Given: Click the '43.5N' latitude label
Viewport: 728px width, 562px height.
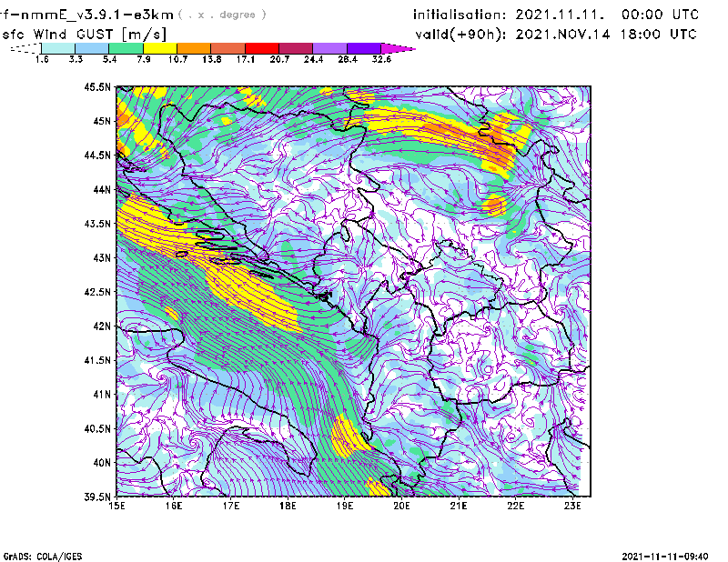Looking at the screenshot, I should pos(97,224).
